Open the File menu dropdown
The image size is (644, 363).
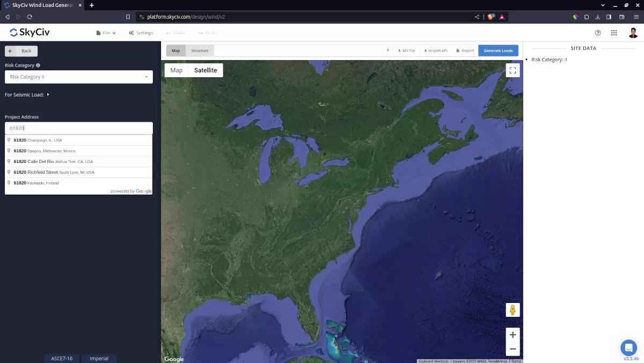click(105, 33)
